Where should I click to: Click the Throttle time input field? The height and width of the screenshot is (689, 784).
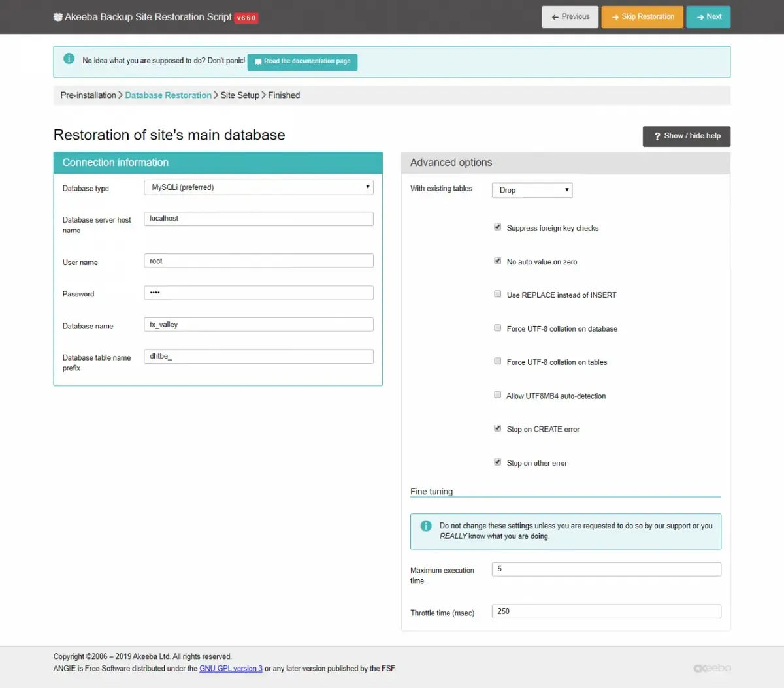[606, 611]
